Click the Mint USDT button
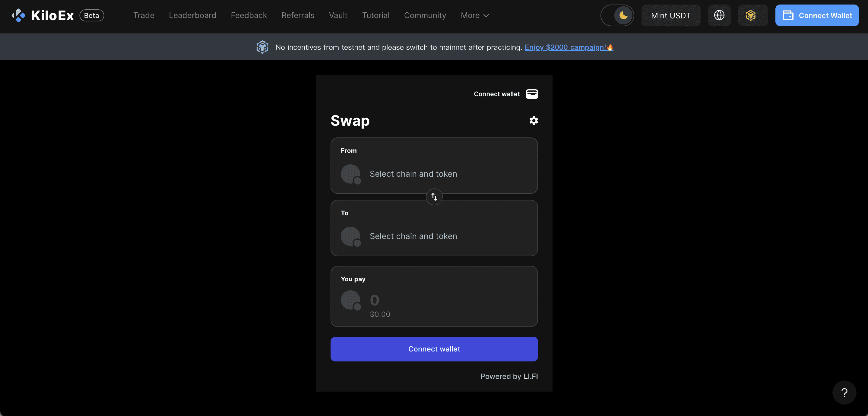 (670, 15)
